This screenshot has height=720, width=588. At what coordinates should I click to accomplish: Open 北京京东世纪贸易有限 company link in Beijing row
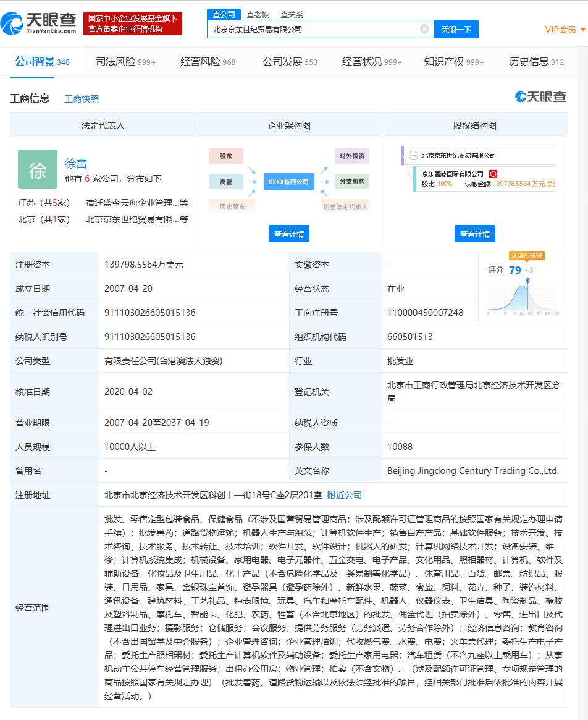point(136,219)
